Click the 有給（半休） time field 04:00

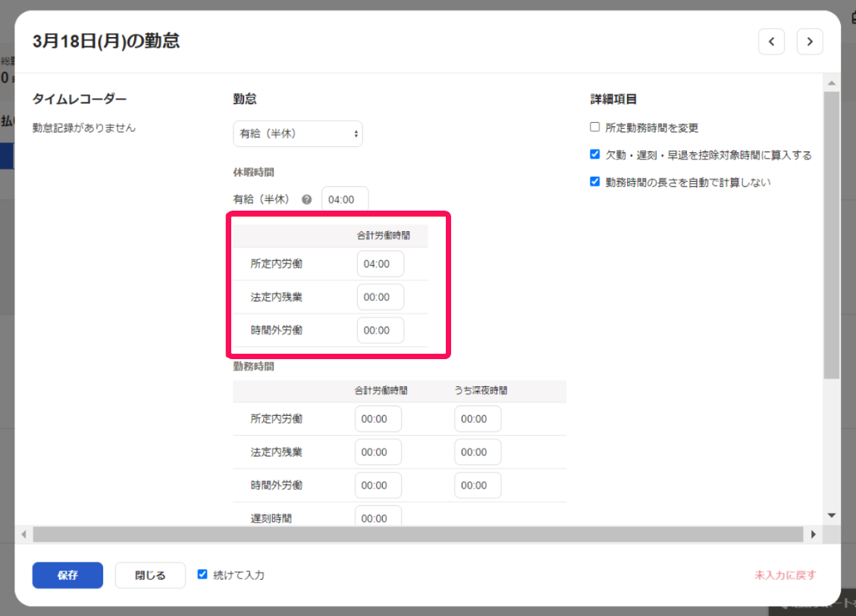coord(345,200)
